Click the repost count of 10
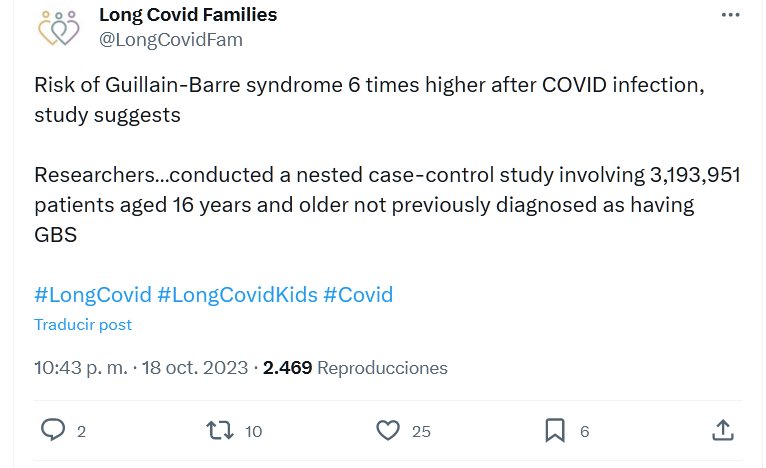This screenshot has width=766, height=468. coord(253,431)
